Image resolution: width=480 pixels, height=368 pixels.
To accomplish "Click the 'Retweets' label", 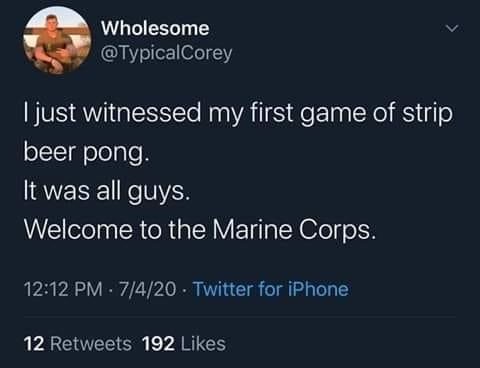I will point(91,344).
